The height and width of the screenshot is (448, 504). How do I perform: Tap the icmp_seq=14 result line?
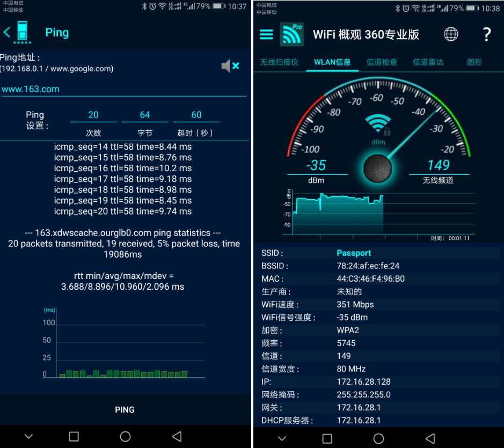click(x=123, y=147)
